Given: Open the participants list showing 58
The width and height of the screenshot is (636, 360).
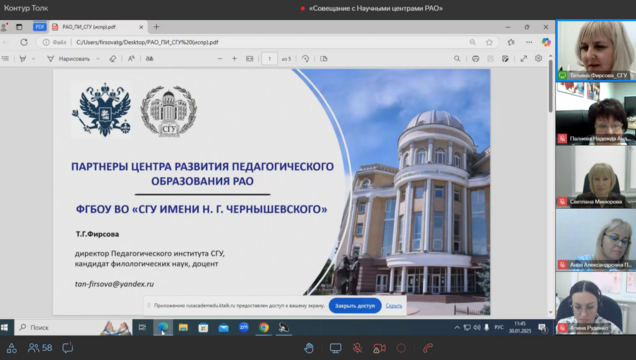Looking at the screenshot, I should point(40,348).
